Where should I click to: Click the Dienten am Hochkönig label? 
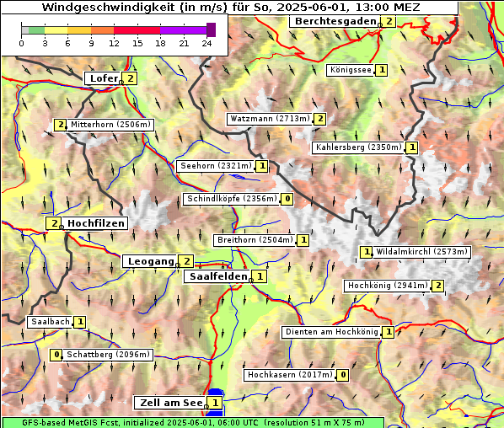click(332, 332)
